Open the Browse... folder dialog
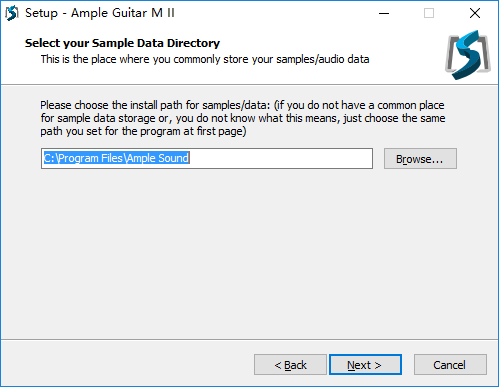This screenshot has height=387, width=499. click(420, 159)
